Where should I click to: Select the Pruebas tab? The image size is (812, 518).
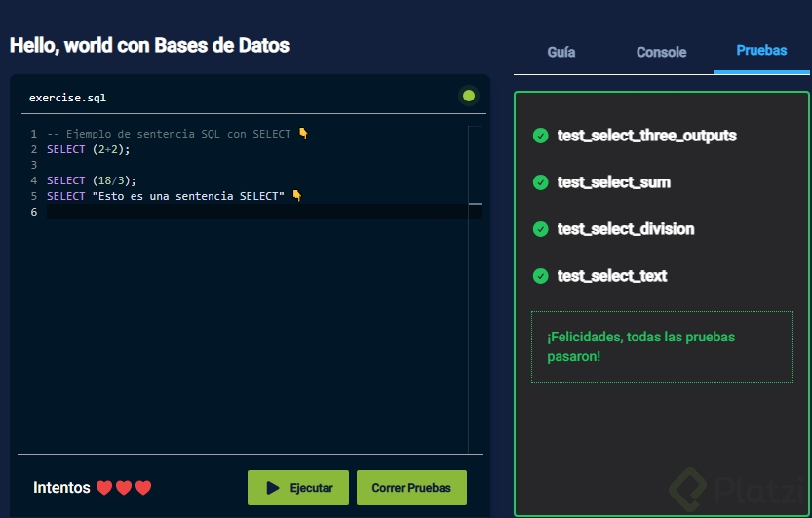coord(761,51)
